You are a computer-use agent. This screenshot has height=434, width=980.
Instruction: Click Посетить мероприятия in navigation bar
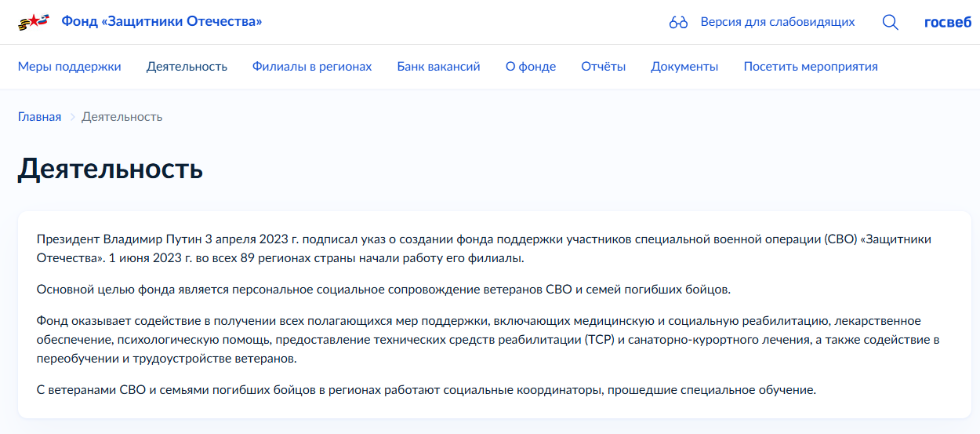810,67
